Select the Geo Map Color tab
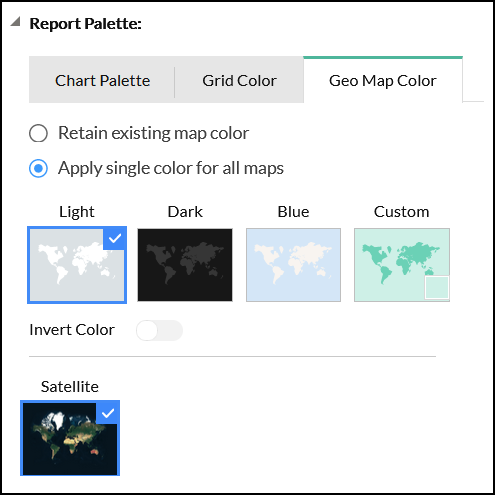The width and height of the screenshot is (495, 495). tap(383, 80)
